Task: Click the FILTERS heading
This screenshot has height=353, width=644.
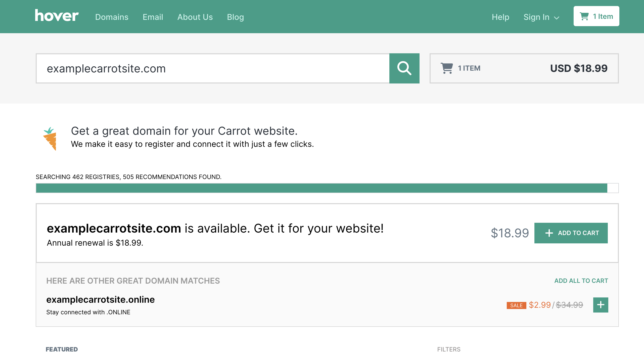Action: click(x=449, y=349)
